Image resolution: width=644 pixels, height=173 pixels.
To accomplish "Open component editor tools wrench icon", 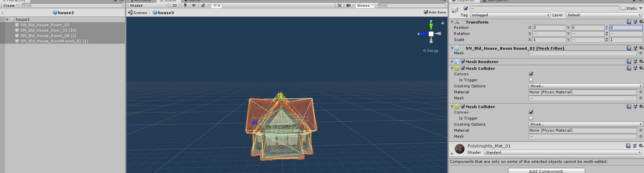I will 339,5.
